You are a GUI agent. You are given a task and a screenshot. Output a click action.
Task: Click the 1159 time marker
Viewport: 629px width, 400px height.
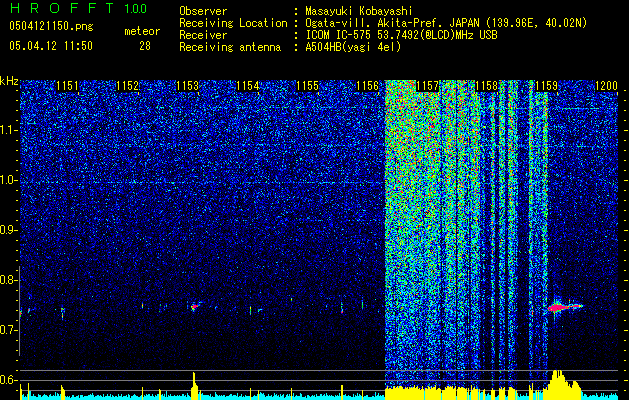click(546, 86)
